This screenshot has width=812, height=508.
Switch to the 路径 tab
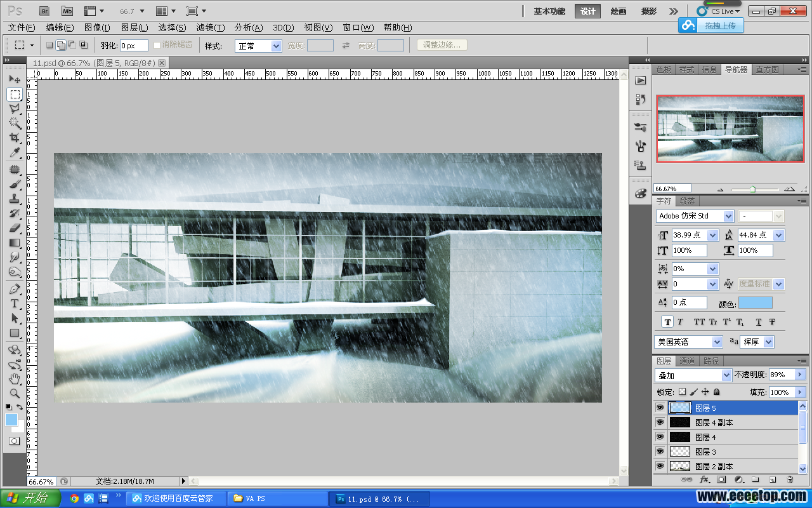click(711, 361)
